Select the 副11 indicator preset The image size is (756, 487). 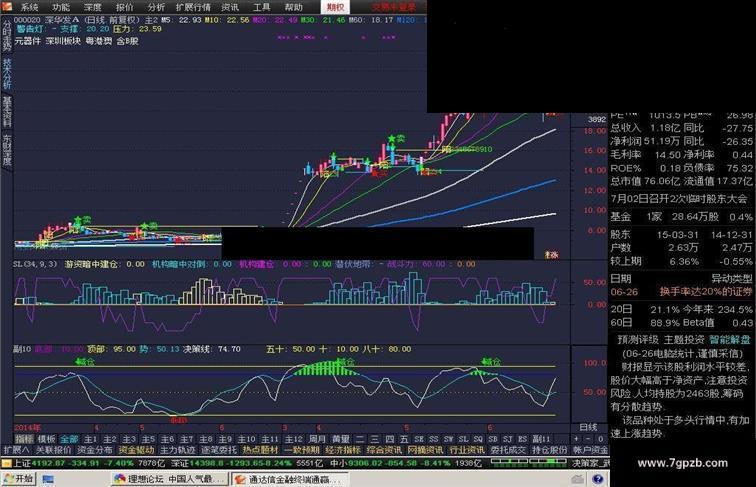[x=541, y=439]
